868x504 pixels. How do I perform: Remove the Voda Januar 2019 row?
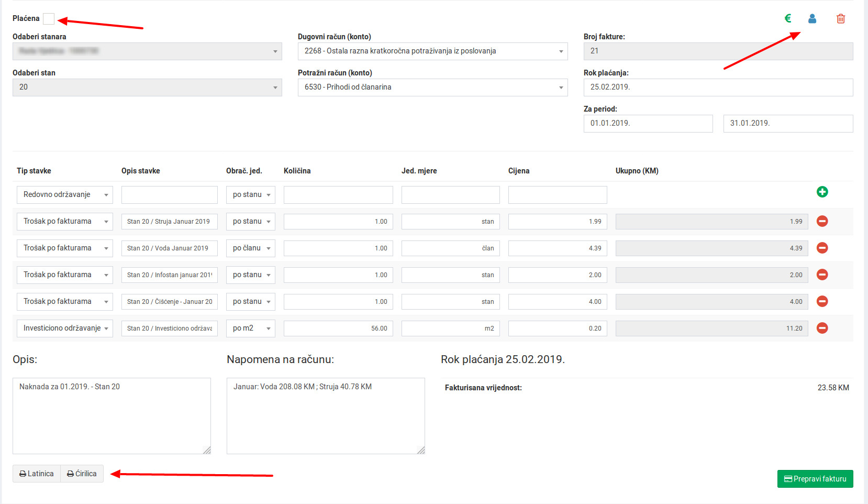pyautogui.click(x=822, y=248)
